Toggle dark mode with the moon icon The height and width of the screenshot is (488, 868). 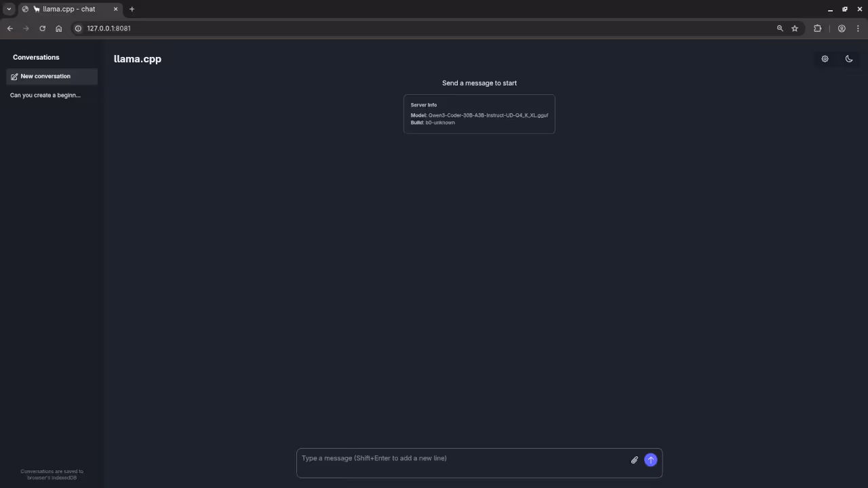click(849, 59)
